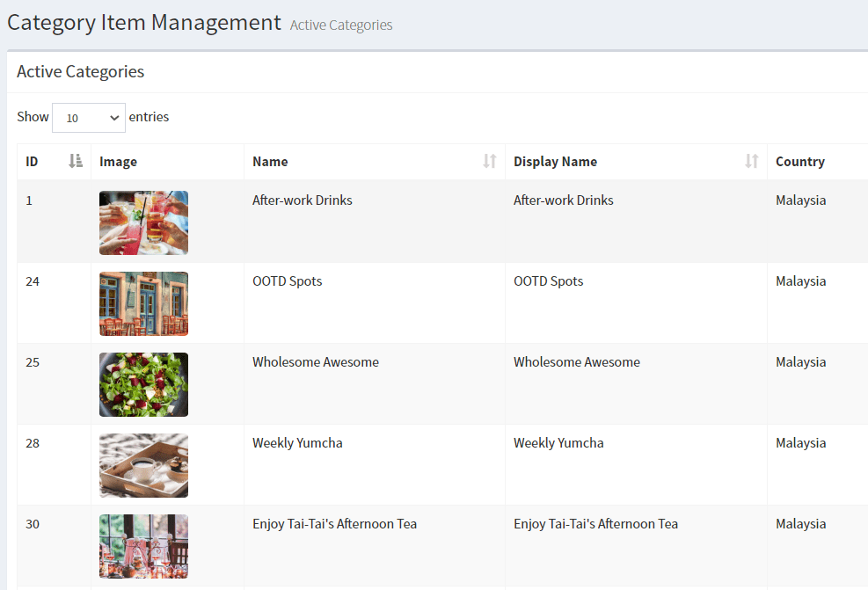868x590 pixels.
Task: Click the After-work Drinks thumbnail image
Action: coord(143,222)
